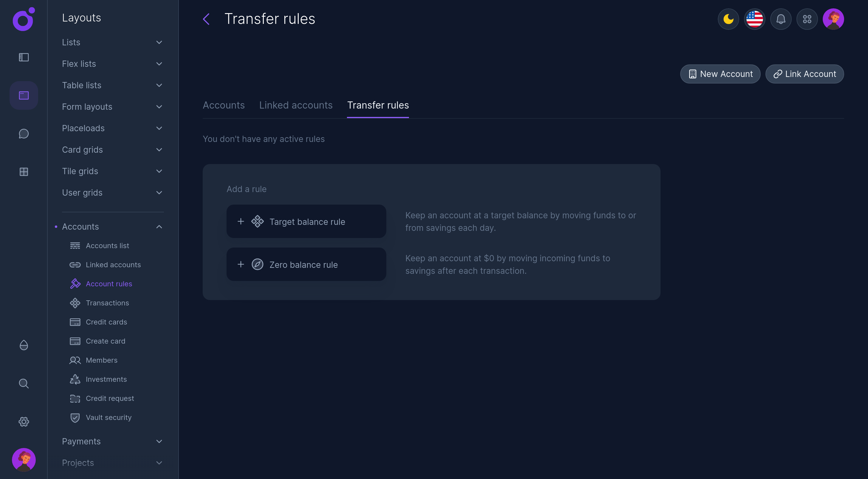Image resolution: width=868 pixels, height=479 pixels.
Task: Open the search icon in the sidebar
Action: 24,383
